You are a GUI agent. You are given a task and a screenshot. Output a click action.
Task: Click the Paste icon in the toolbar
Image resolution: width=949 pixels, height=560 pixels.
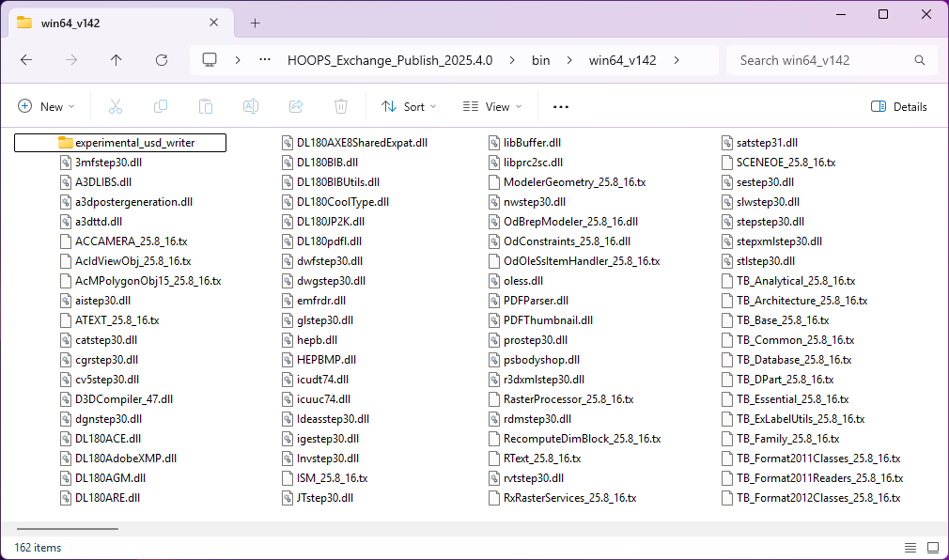[206, 106]
